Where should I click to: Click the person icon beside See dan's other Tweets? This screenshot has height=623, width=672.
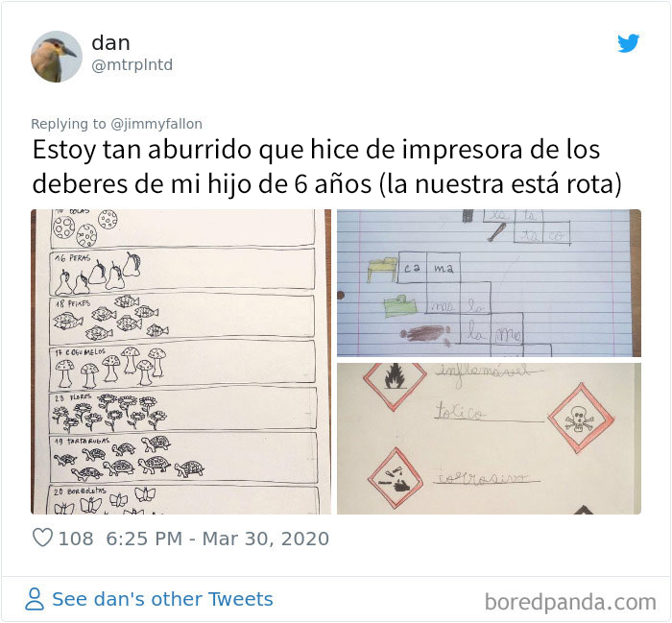pos(35,599)
